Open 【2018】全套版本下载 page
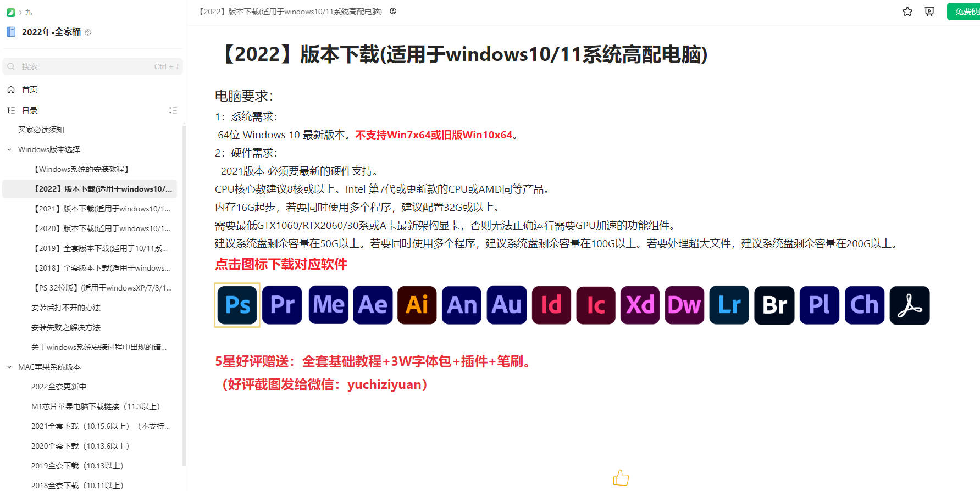 pos(102,268)
